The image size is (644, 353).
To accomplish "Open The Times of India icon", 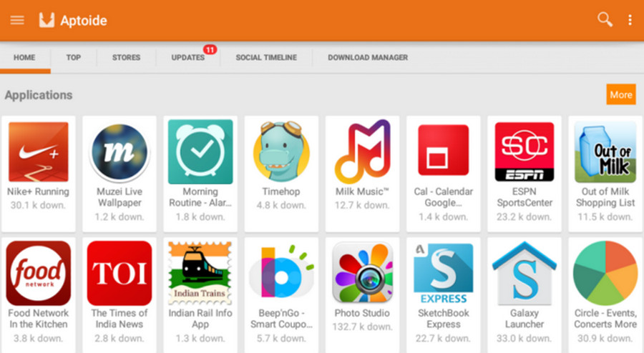I will point(119,273).
